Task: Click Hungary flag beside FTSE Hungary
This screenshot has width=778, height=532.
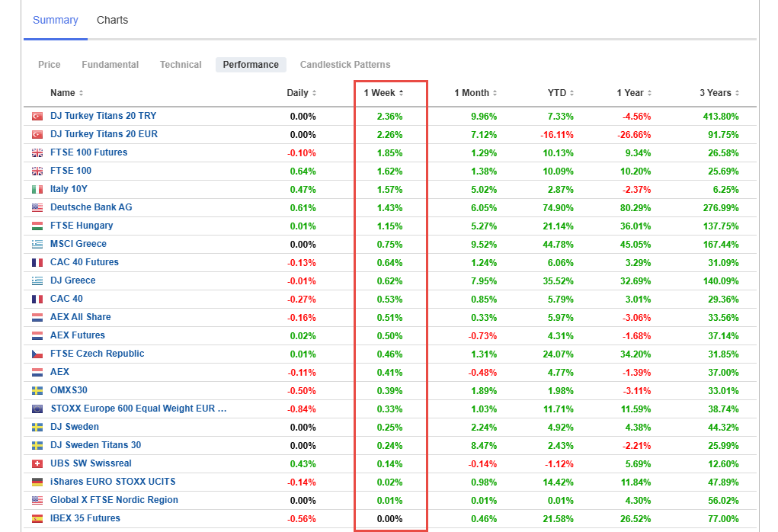Action: (37, 226)
